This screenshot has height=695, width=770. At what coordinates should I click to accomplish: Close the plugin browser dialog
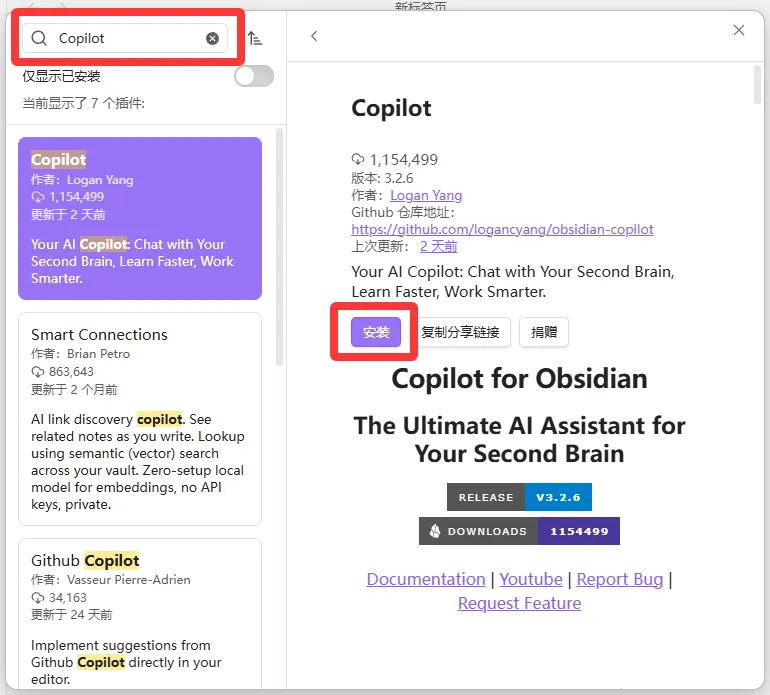coord(739,30)
